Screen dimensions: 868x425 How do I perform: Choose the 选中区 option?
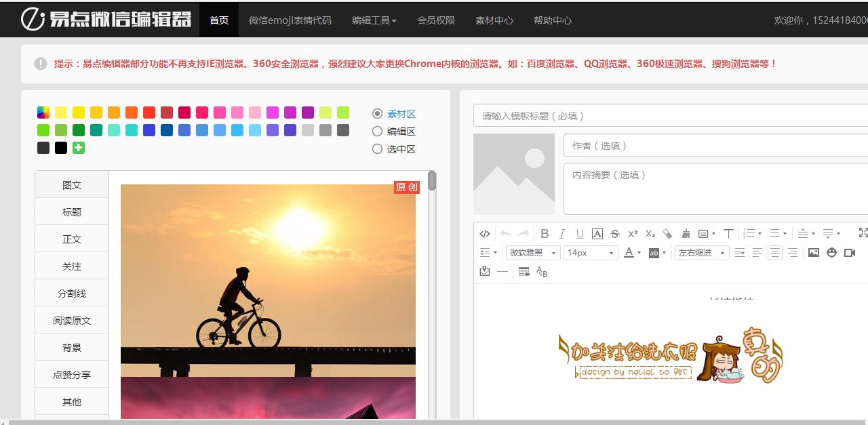pyautogui.click(x=378, y=149)
